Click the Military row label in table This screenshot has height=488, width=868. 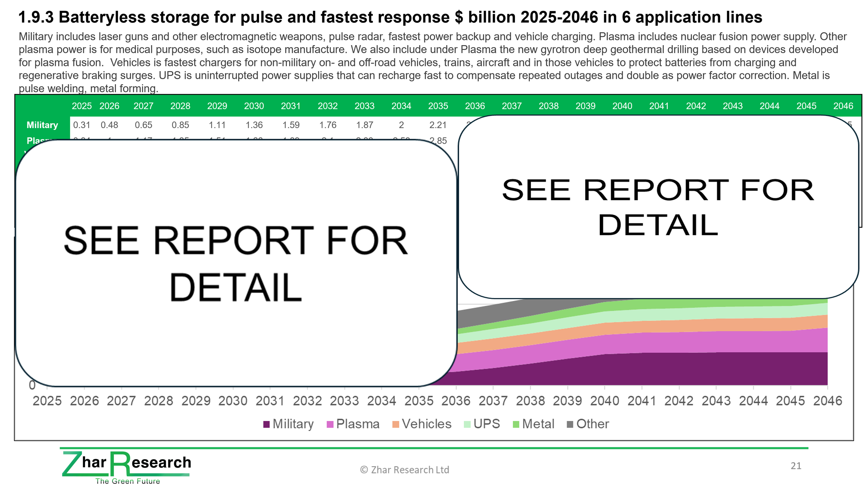[42, 125]
